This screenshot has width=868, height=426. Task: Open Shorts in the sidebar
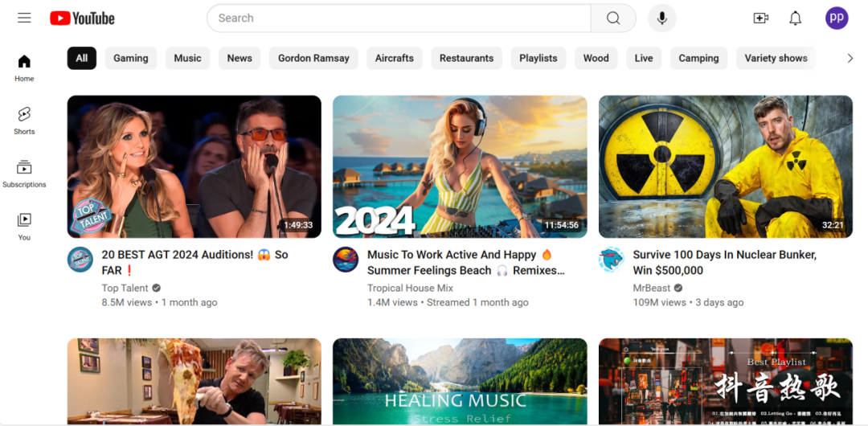tap(24, 121)
